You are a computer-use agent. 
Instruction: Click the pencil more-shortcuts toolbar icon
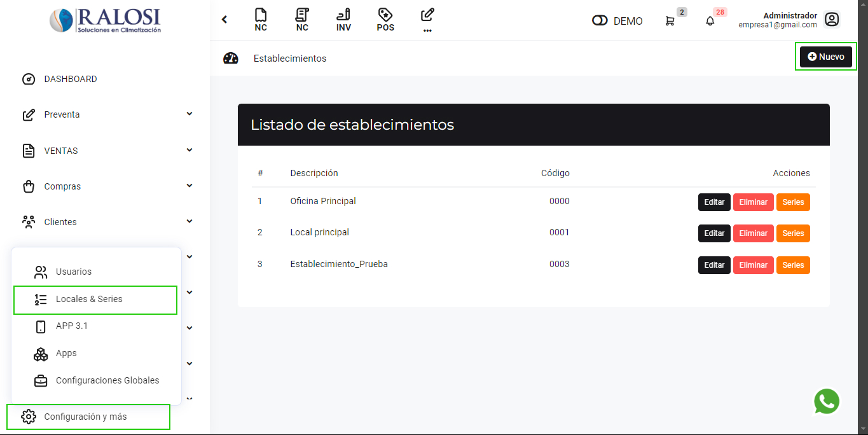427,20
